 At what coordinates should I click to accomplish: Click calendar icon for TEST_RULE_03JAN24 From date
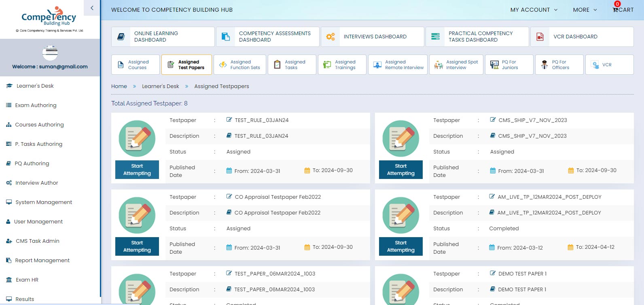click(229, 170)
